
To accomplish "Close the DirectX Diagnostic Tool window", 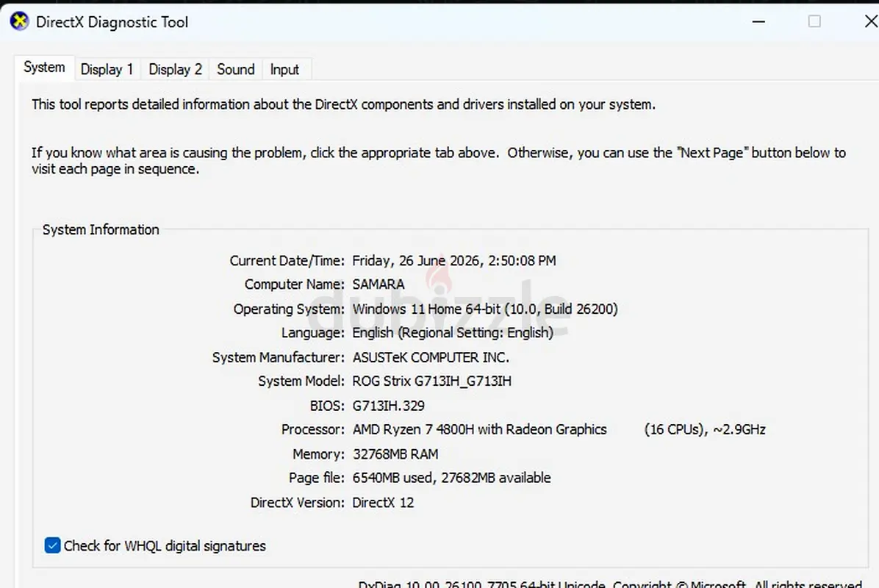I will (871, 21).
